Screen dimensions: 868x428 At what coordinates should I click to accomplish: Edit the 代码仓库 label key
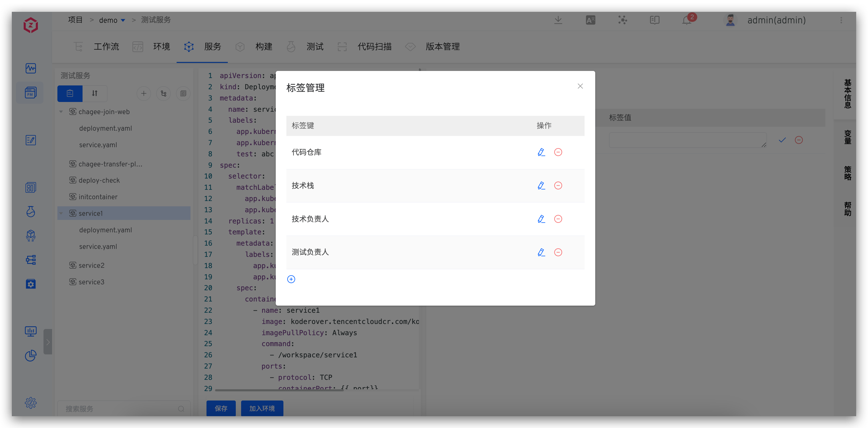pos(541,152)
